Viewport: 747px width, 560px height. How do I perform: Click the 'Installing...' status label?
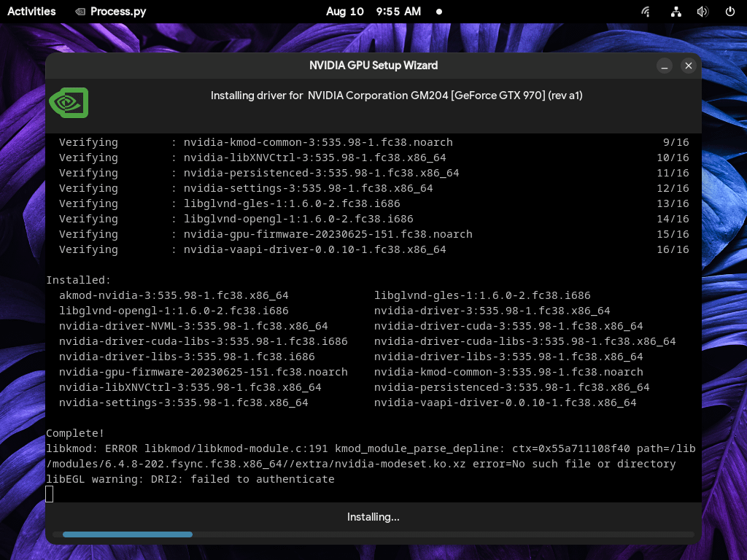pyautogui.click(x=373, y=517)
